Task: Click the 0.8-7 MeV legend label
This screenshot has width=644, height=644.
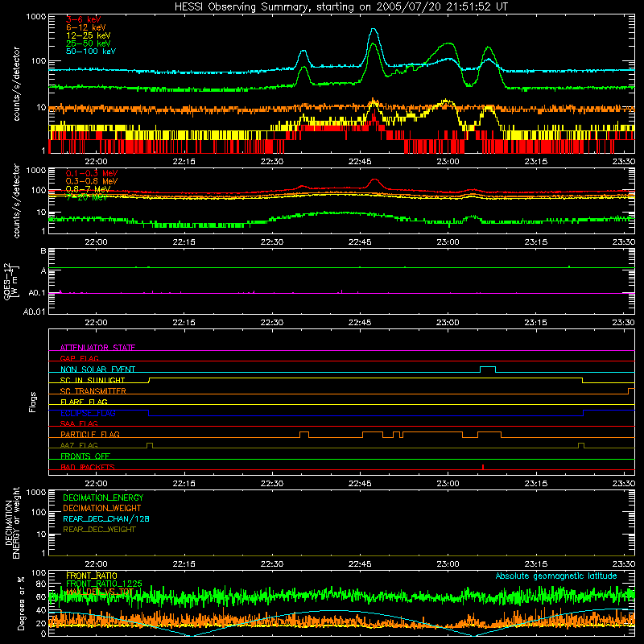Action: pos(88,189)
